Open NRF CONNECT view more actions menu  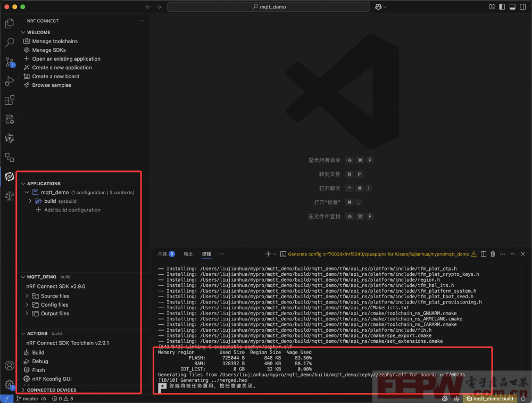tap(141, 21)
